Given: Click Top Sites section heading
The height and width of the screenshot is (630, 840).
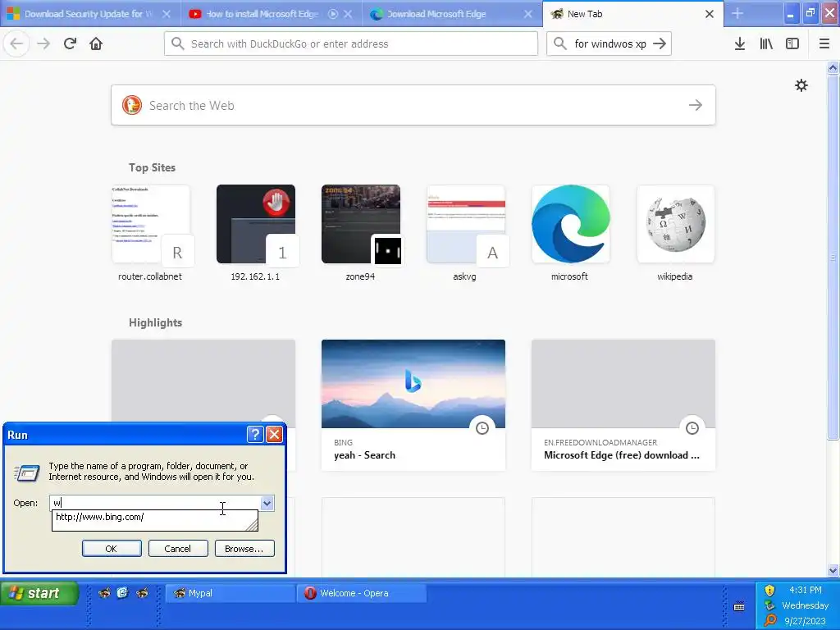Looking at the screenshot, I should tap(152, 167).
